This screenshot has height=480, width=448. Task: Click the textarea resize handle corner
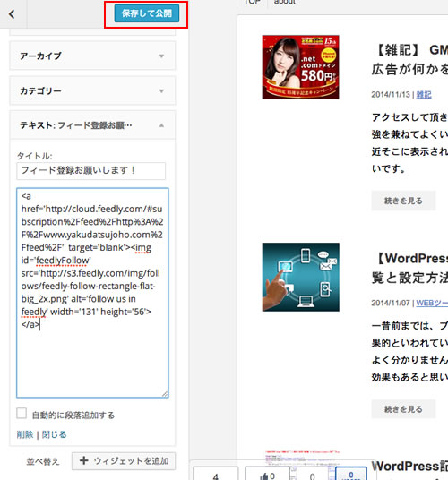tap(165, 394)
